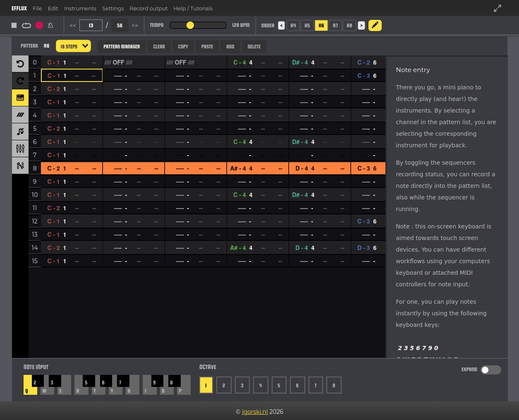This screenshot has height=420, width=519.
Task: Click the fullscreen arrows icon
Action: point(497,8)
